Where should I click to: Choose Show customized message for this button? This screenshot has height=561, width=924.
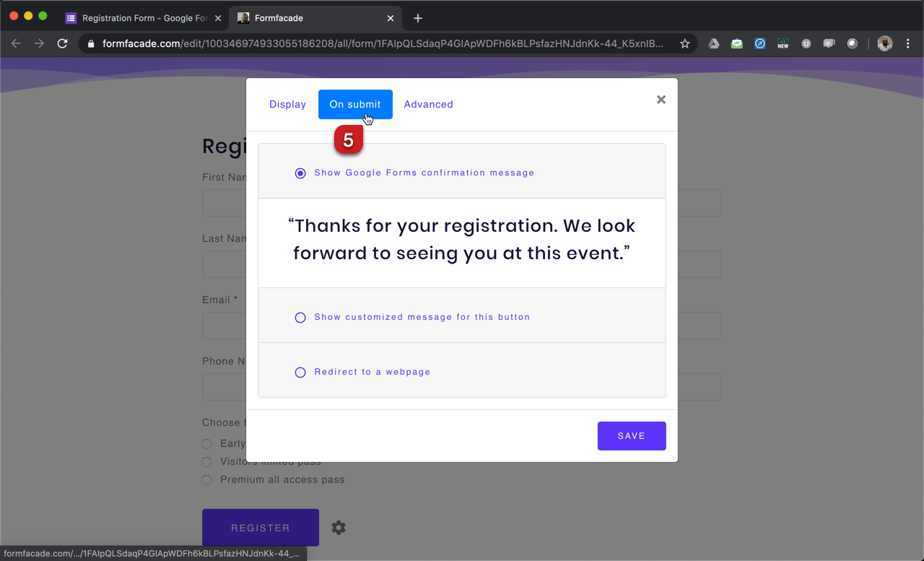click(x=300, y=318)
